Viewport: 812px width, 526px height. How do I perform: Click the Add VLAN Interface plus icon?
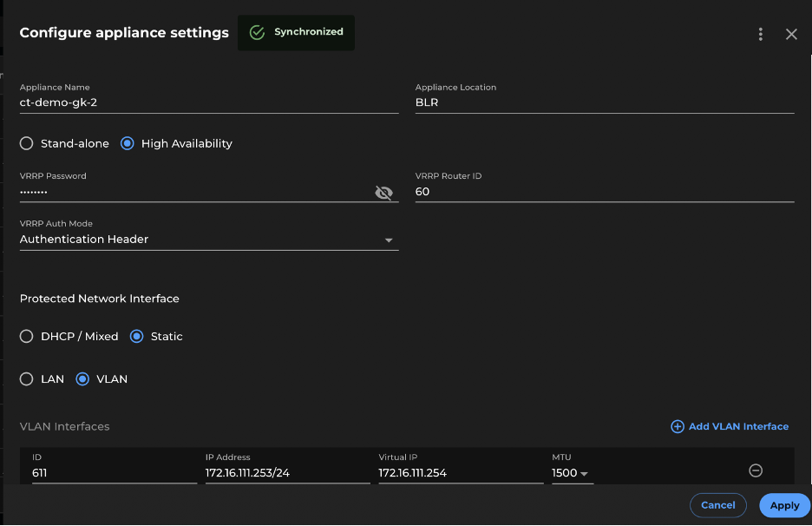678,426
